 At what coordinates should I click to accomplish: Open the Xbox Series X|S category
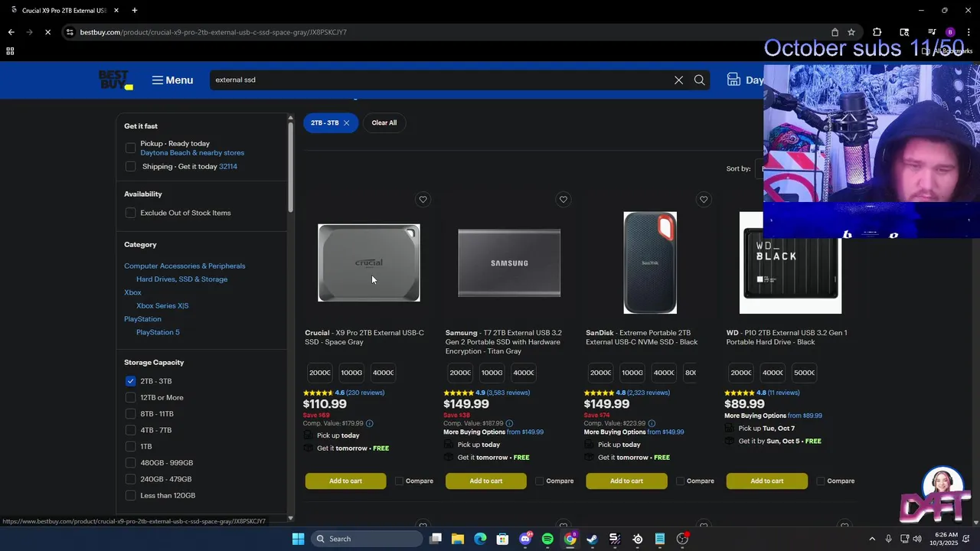click(162, 305)
